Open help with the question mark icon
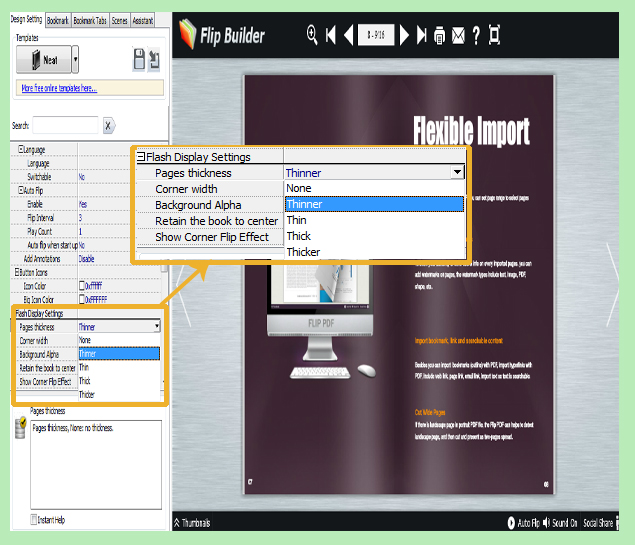The height and width of the screenshot is (545, 635). tap(476, 36)
